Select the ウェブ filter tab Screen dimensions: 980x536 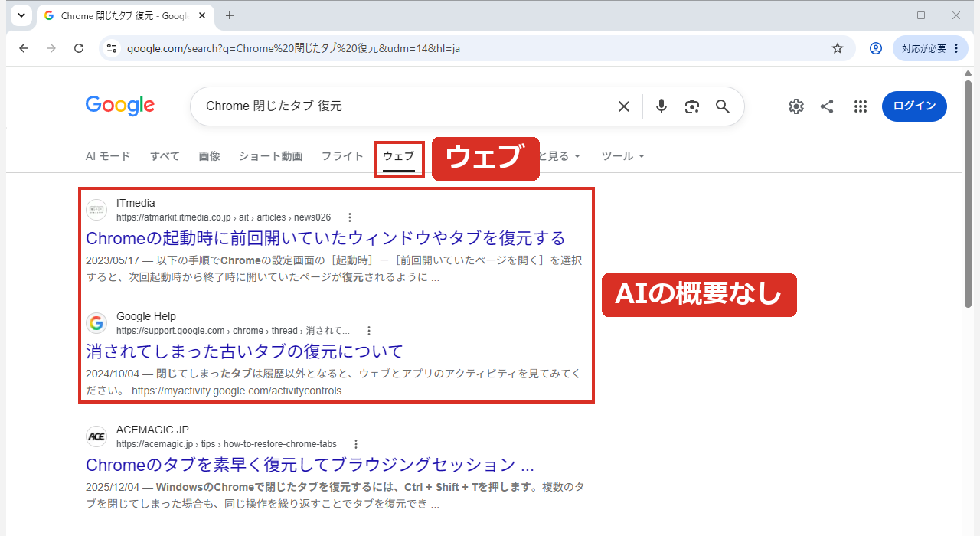click(398, 156)
